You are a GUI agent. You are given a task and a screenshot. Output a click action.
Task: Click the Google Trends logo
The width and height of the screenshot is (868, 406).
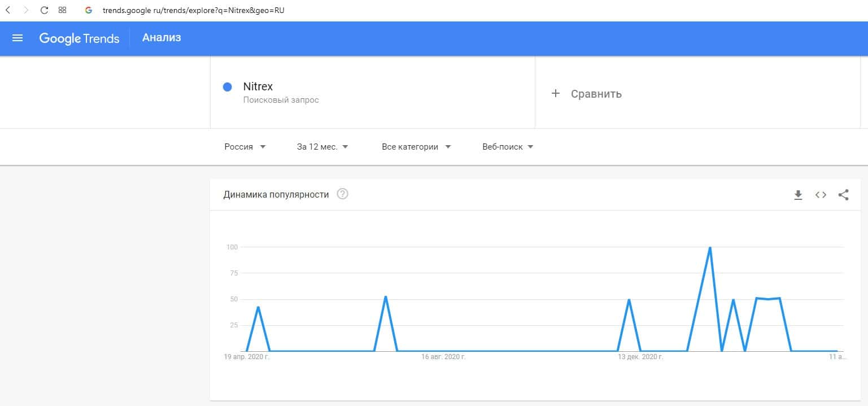coord(79,38)
